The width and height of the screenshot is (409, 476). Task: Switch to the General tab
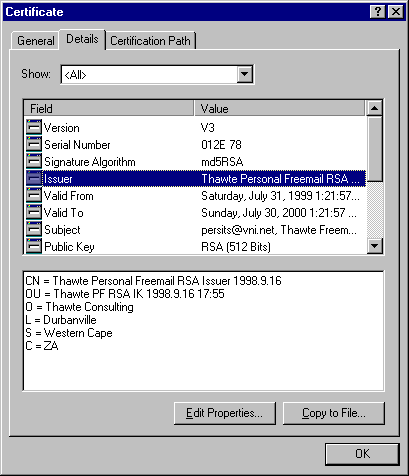pos(35,41)
